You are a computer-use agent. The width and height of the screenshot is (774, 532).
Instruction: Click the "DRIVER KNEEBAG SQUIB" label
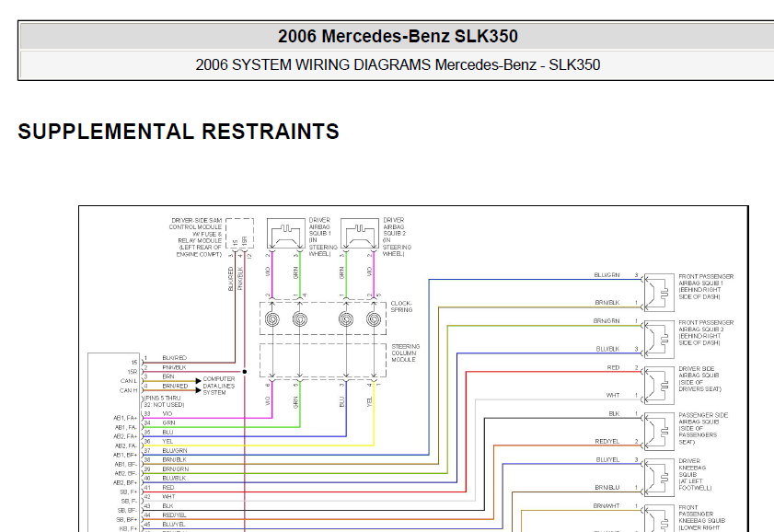pos(695,474)
